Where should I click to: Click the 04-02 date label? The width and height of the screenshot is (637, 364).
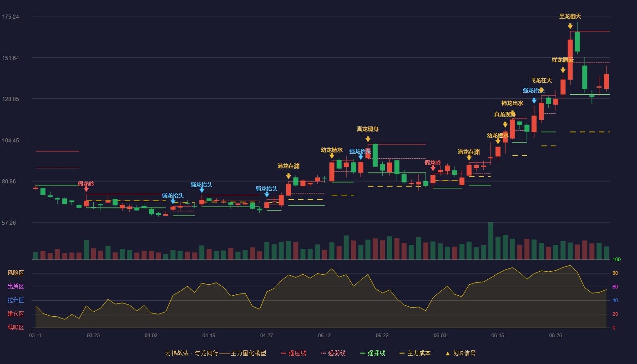pyautogui.click(x=151, y=335)
